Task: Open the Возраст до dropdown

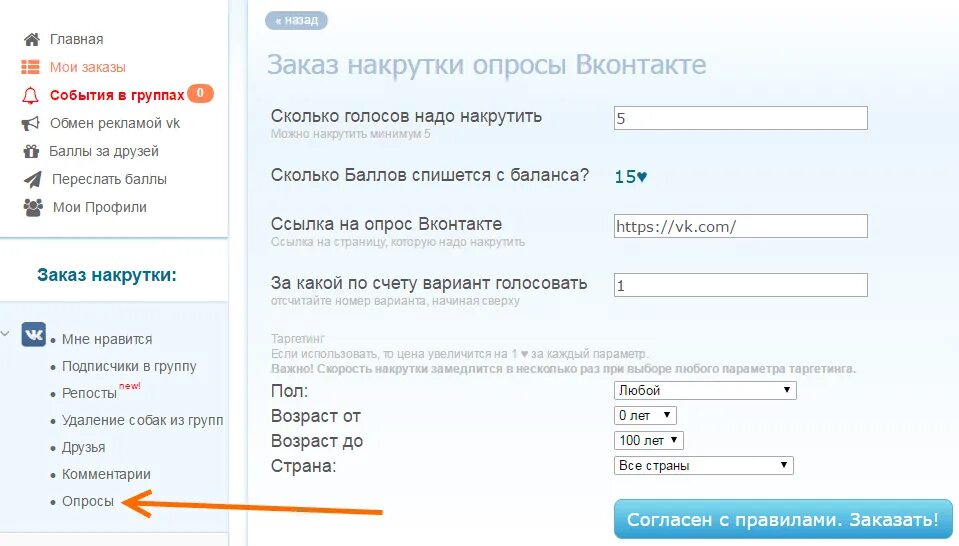Action: pos(648,440)
